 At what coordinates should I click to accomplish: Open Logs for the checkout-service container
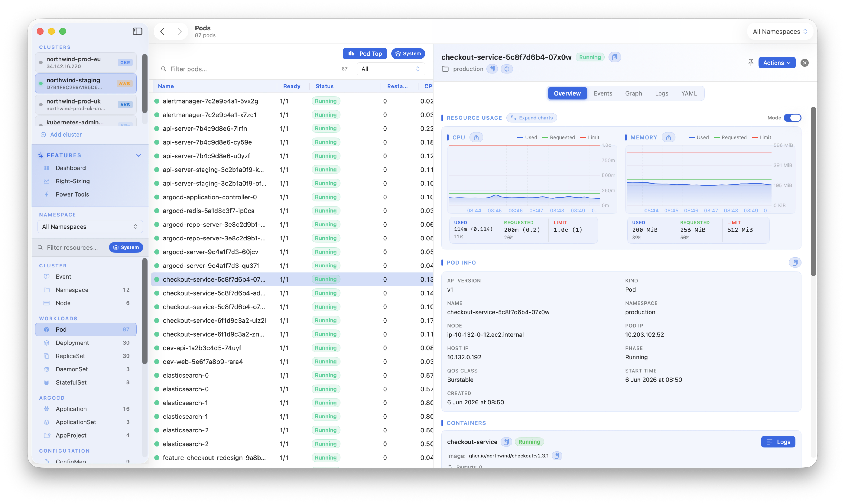point(778,442)
